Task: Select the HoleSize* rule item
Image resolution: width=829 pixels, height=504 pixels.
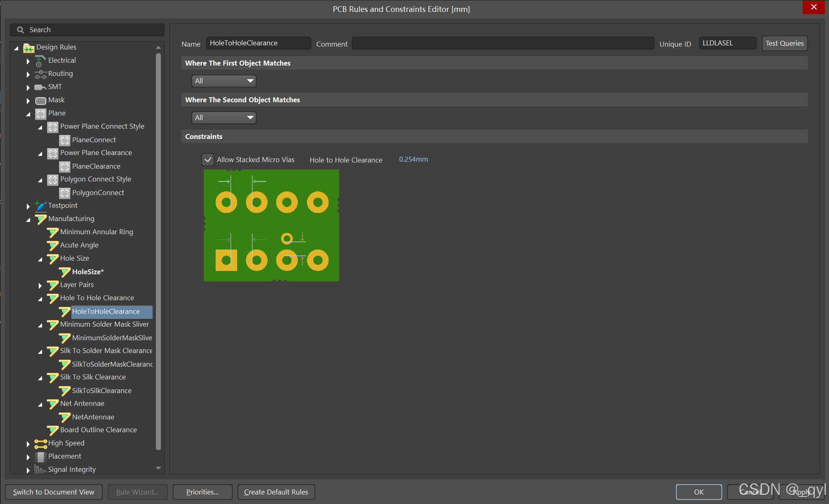Action: pyautogui.click(x=87, y=272)
